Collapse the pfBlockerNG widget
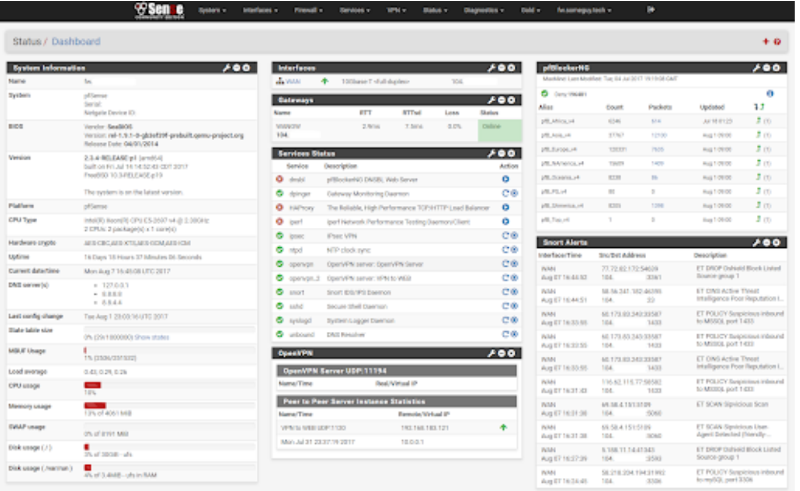This screenshot has height=491, width=800. click(x=766, y=68)
